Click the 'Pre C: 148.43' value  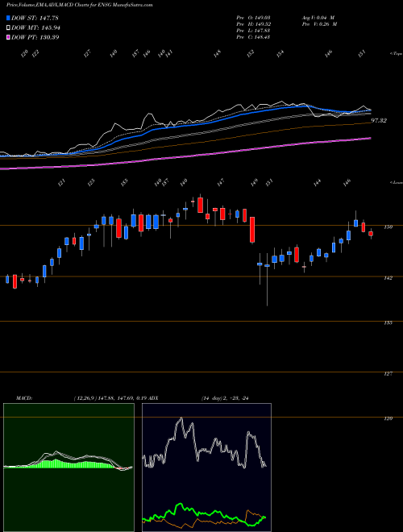(x=253, y=37)
